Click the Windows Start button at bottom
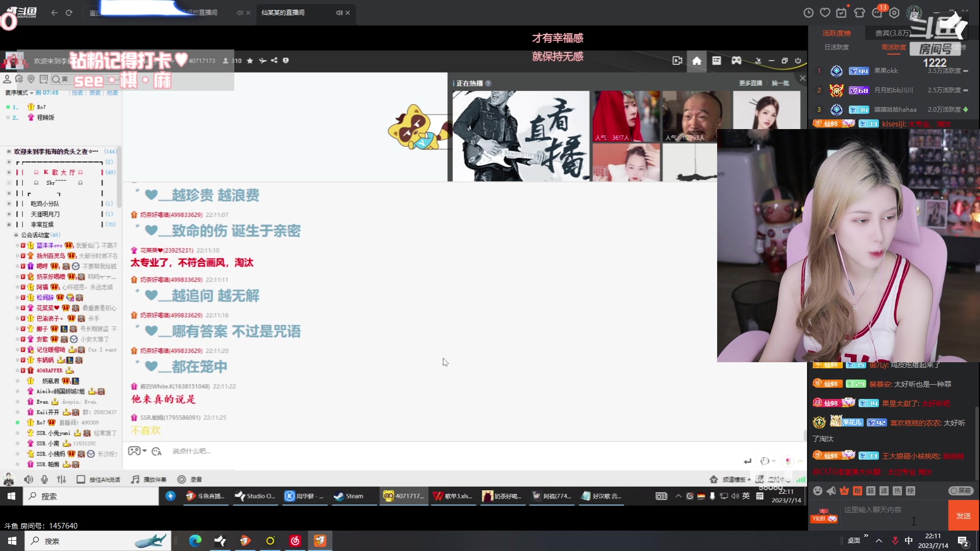 pos(12,541)
